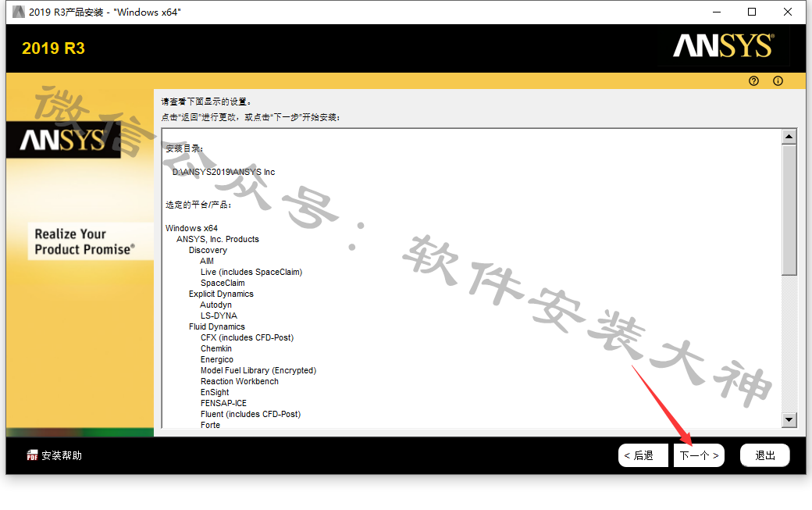Select 'Model Fuel Library (Encrypted)' entry
This screenshot has width=812, height=510.
pyautogui.click(x=258, y=370)
